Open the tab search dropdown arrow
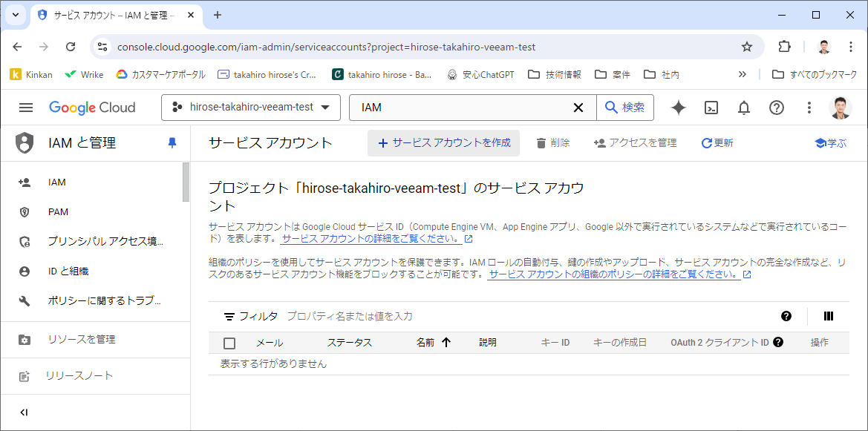 (x=16, y=15)
